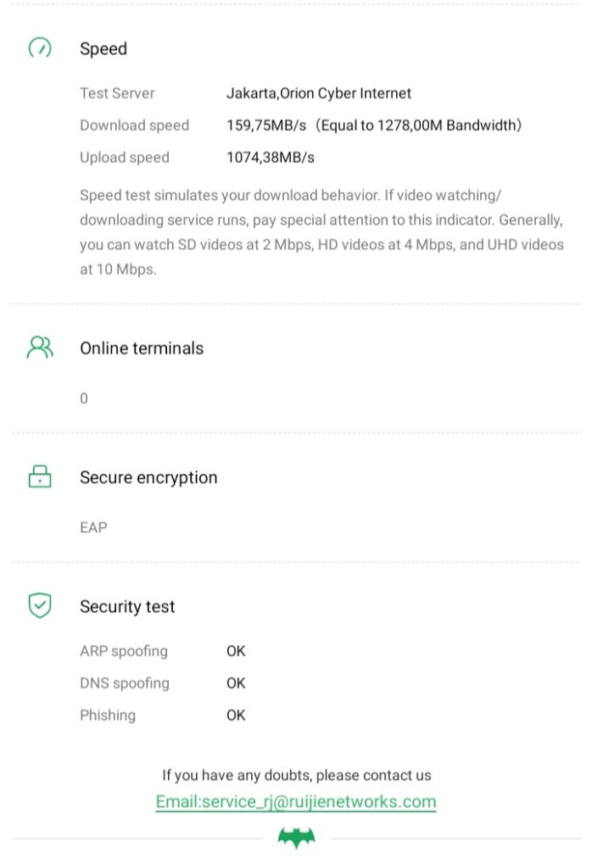Image resolution: width=592 pixels, height=868 pixels.
Task: Click the 1074,38MB/s upload speed value
Action: [x=271, y=158]
